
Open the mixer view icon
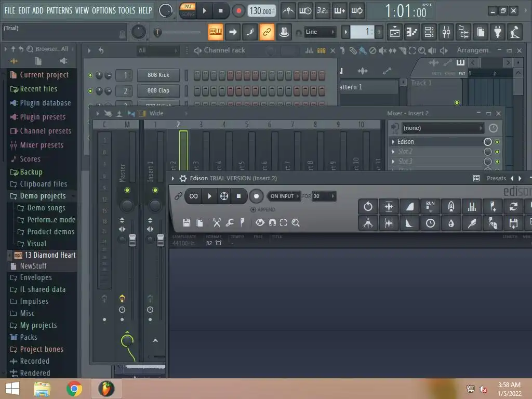coord(446,32)
